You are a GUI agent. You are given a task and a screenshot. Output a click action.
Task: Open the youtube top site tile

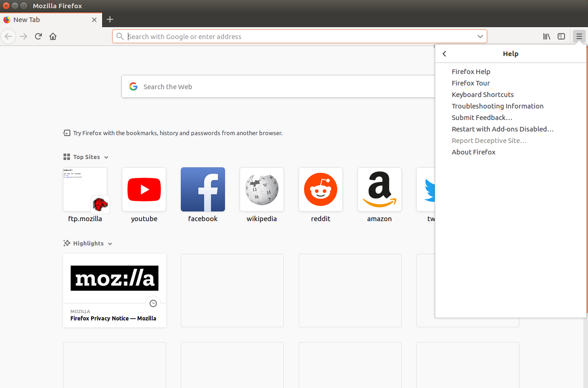tap(144, 189)
